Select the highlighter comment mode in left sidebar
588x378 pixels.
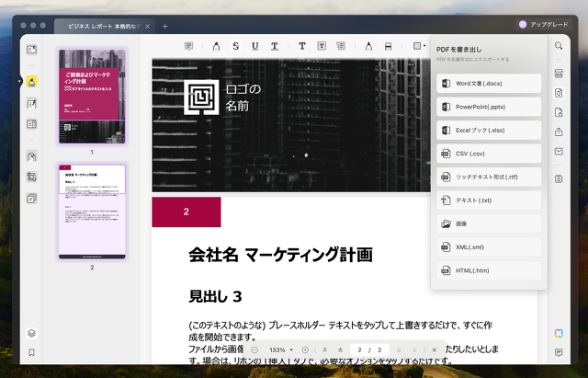click(x=31, y=82)
